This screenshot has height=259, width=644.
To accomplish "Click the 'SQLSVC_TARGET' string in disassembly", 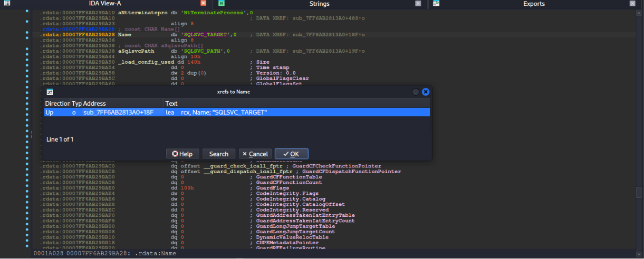I will 205,34.
